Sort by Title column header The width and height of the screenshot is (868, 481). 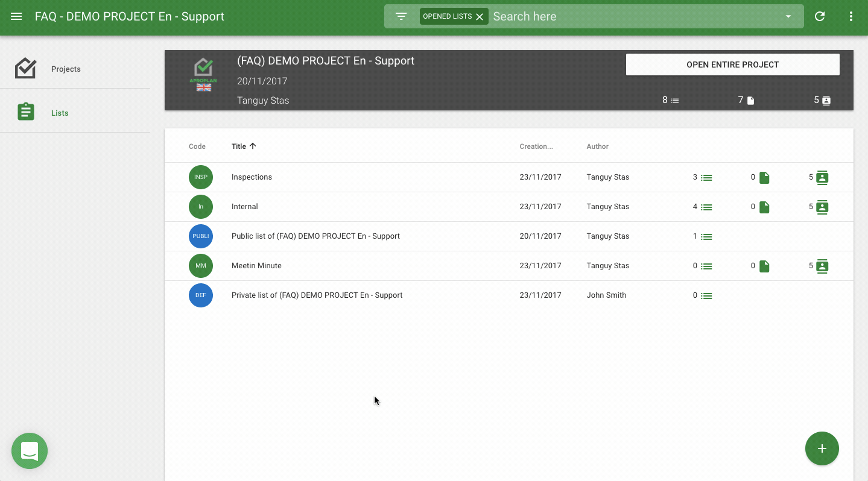(239, 146)
